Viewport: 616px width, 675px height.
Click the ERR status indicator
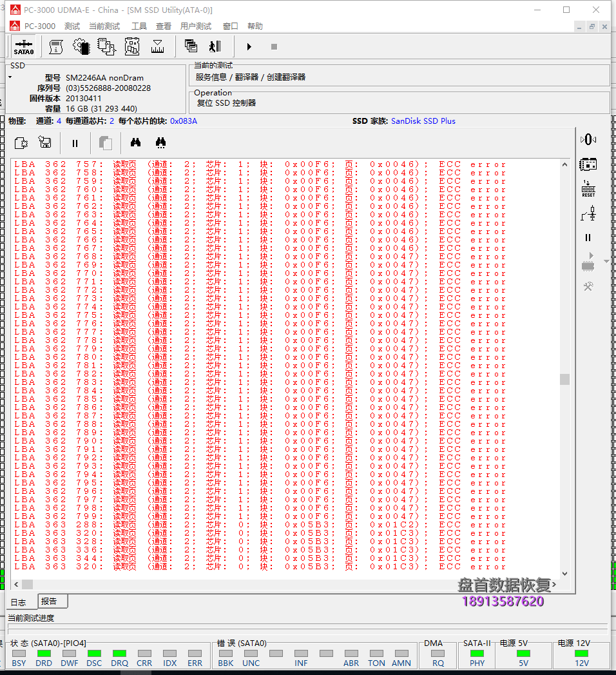(x=195, y=654)
